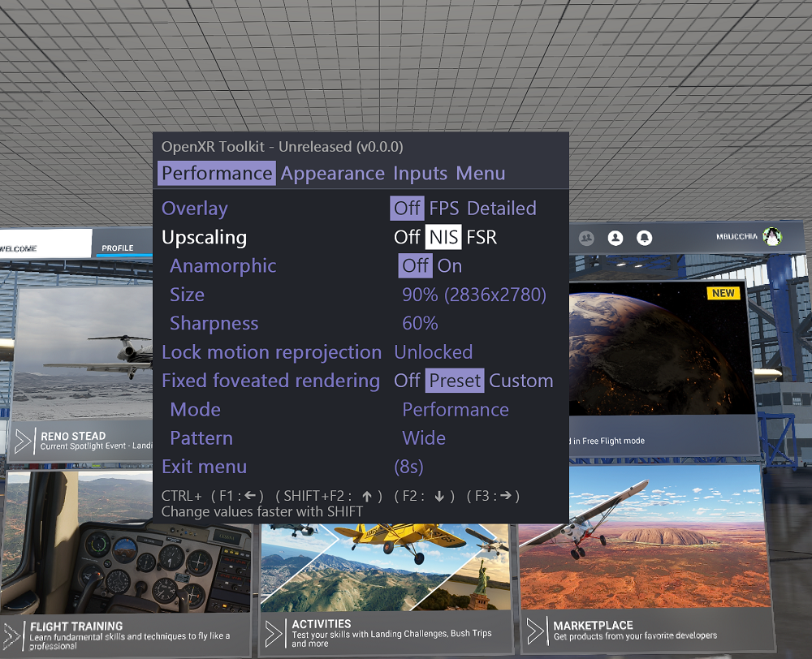Screen dimensions: 812x659
Task: Change the foveated rendering Mode value
Action: point(456,409)
